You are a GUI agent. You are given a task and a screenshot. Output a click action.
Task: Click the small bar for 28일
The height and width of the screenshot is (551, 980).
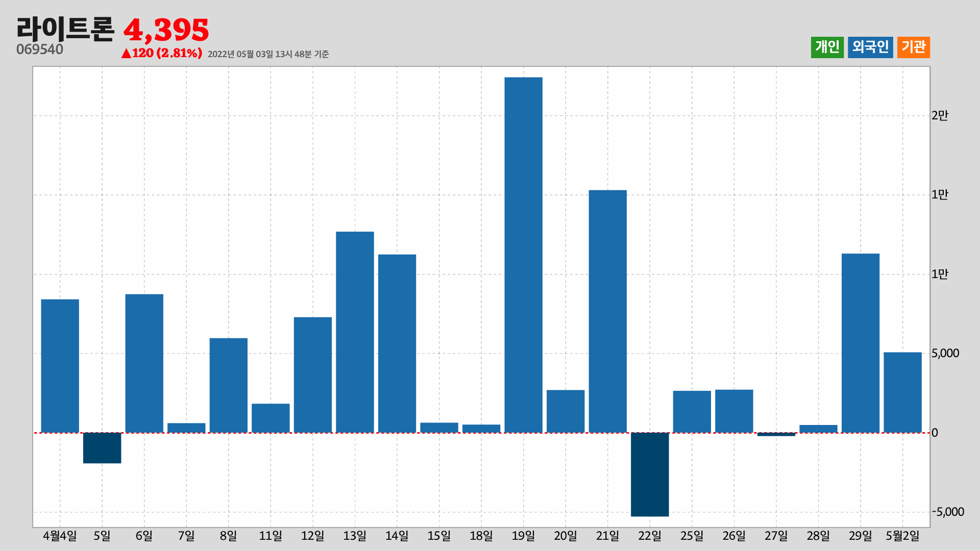click(818, 429)
